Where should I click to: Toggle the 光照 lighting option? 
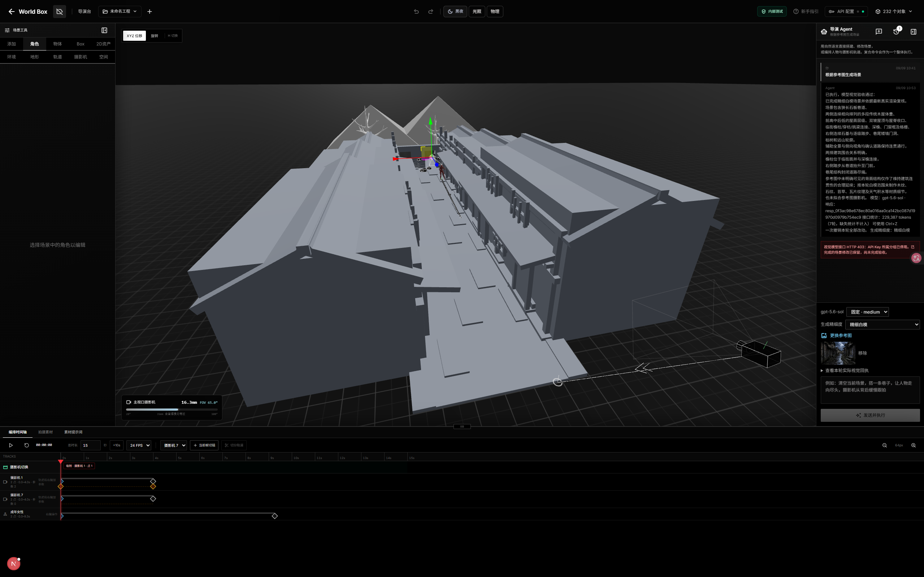point(477,12)
